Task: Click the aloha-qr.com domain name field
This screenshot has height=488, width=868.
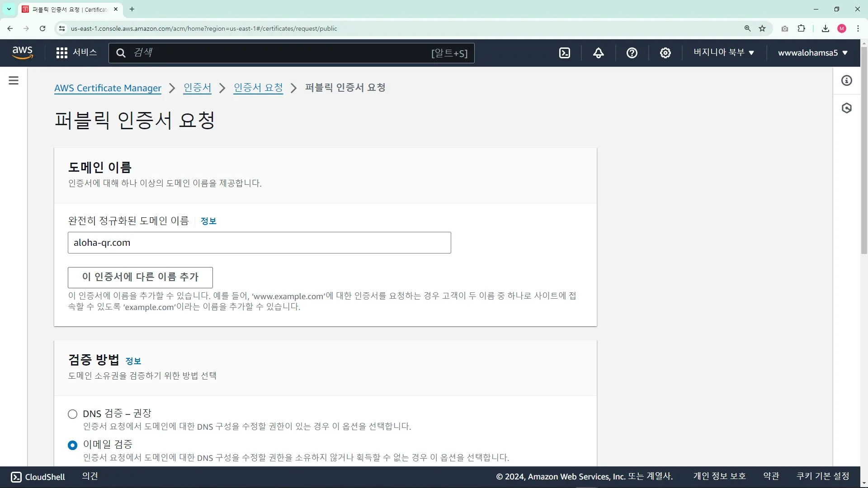Action: 259,243
